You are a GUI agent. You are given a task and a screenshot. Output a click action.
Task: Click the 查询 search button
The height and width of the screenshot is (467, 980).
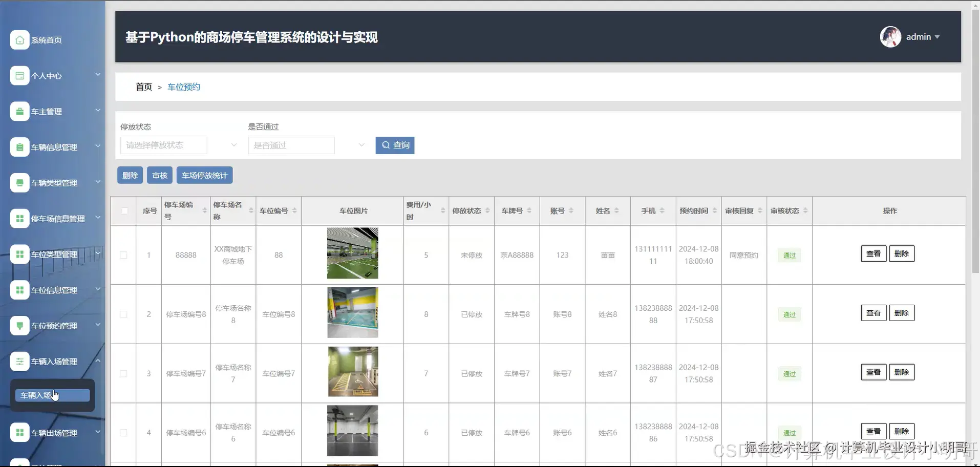pos(395,145)
